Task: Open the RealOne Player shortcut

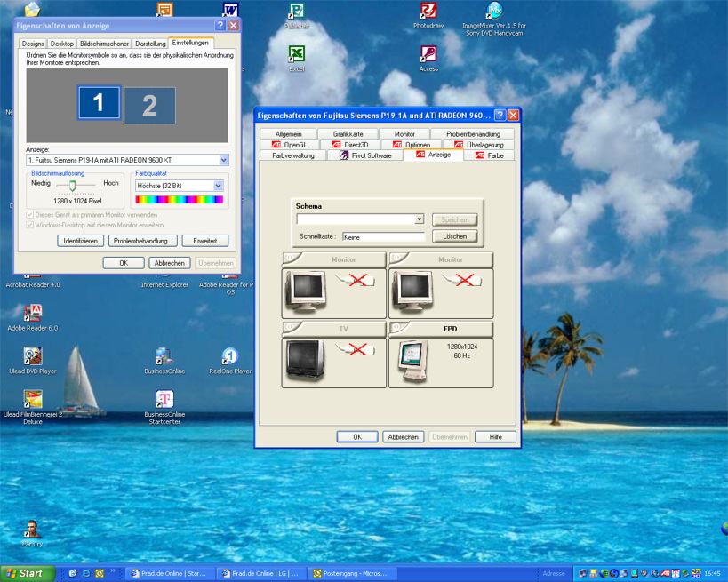Action: click(x=229, y=356)
